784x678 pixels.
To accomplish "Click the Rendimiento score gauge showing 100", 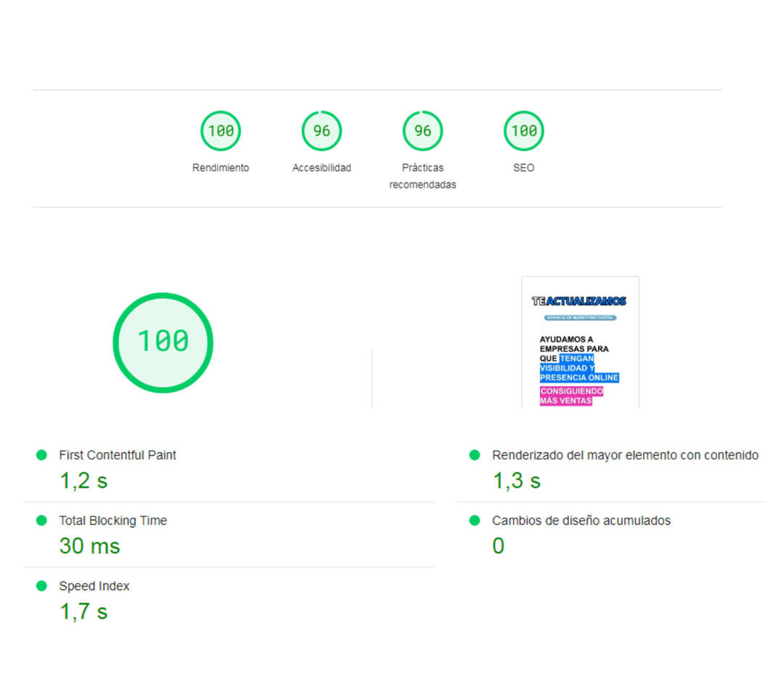I will point(221,131).
